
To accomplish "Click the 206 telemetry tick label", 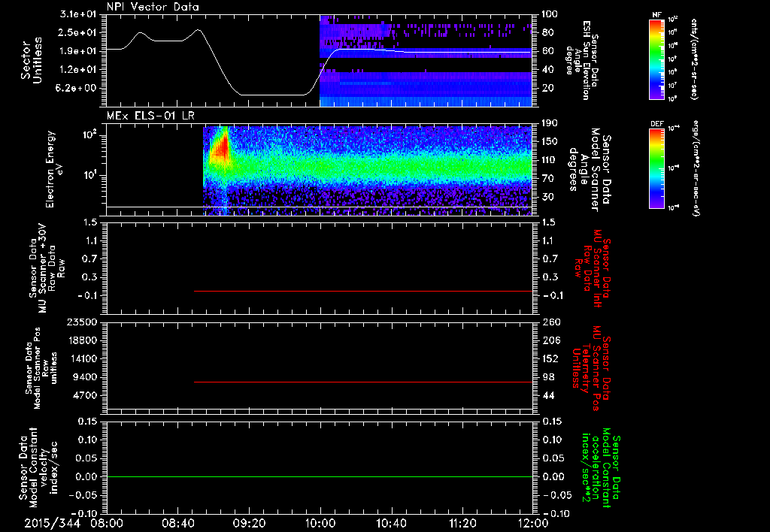I will pos(551,340).
